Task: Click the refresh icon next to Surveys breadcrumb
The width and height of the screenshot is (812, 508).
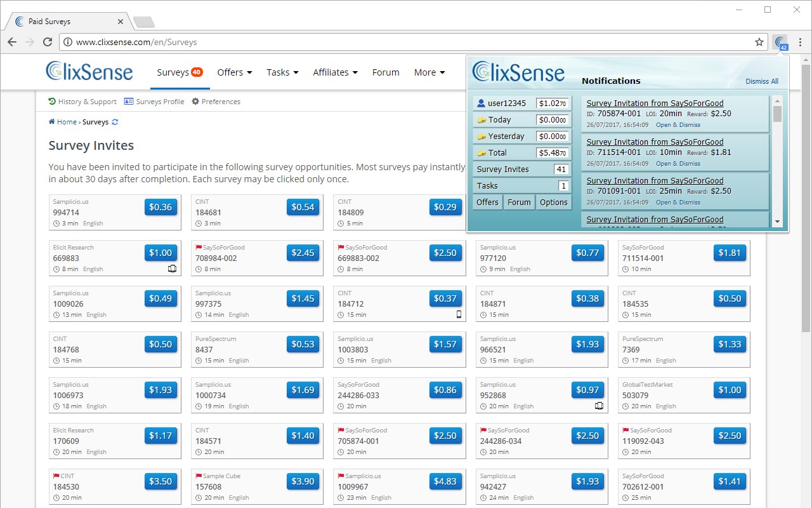Action: click(x=115, y=122)
